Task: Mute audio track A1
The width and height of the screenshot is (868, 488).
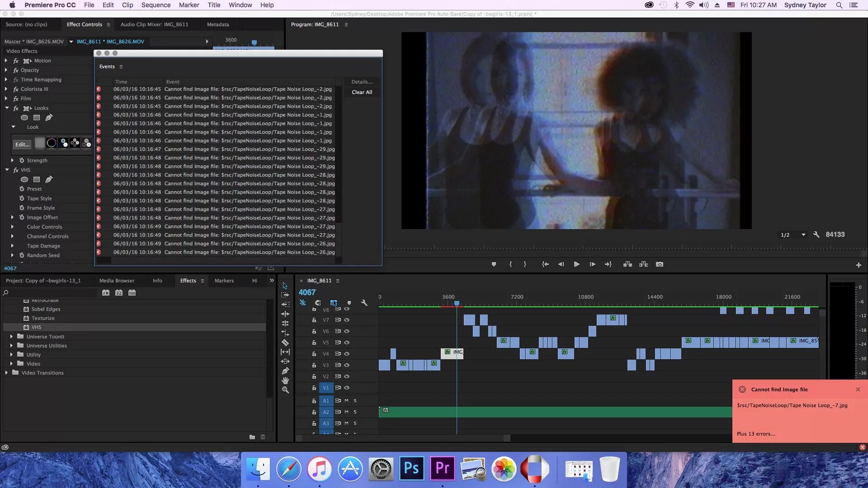Action: [346, 401]
